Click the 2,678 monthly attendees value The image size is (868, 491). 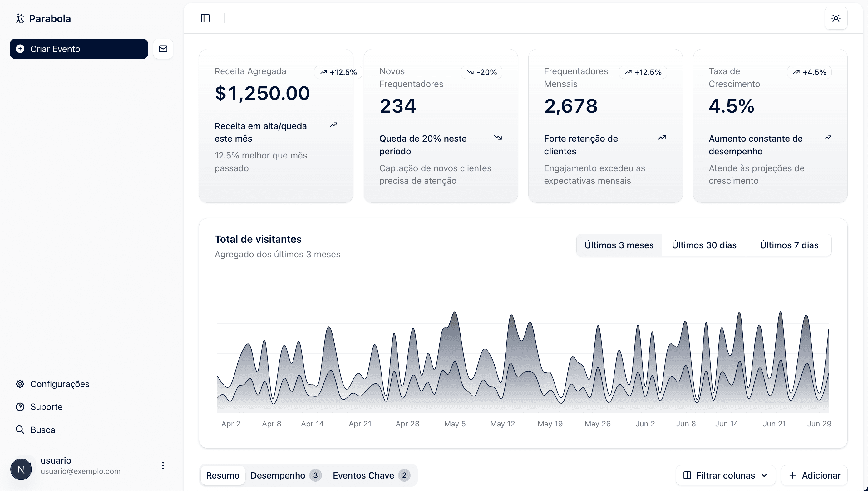(571, 106)
